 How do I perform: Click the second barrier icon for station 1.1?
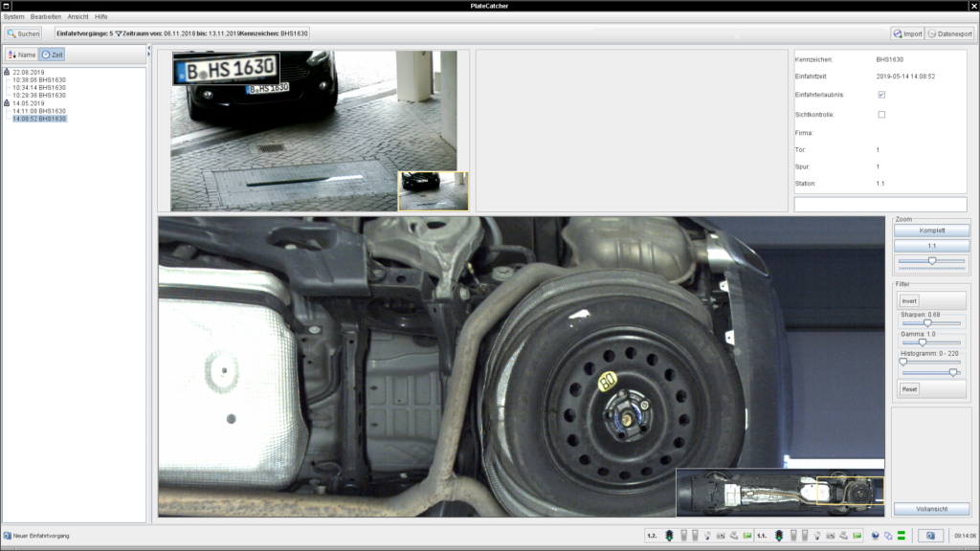click(805, 536)
